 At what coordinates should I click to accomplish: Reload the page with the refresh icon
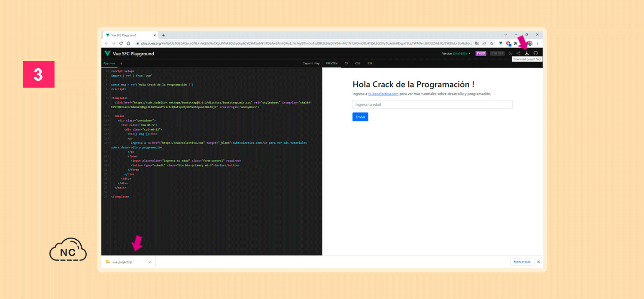point(121,43)
